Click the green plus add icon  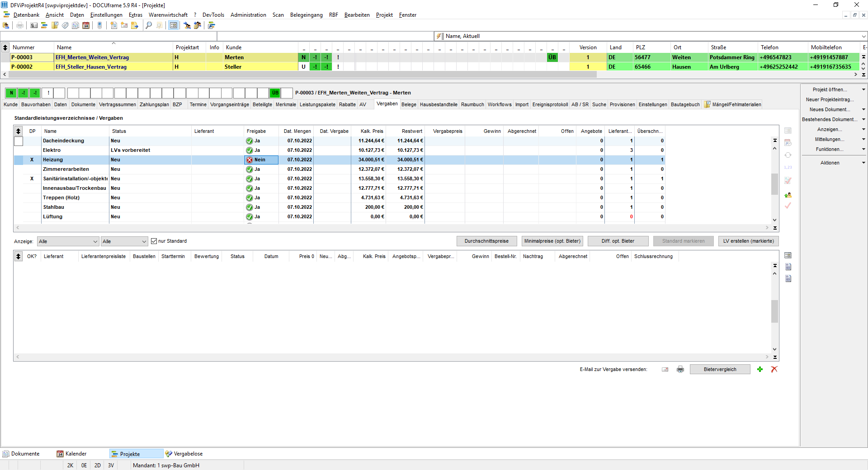click(760, 369)
